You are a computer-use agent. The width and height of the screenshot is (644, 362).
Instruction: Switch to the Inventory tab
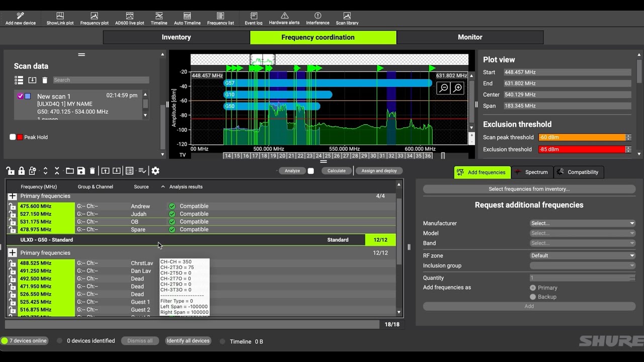pos(176,37)
